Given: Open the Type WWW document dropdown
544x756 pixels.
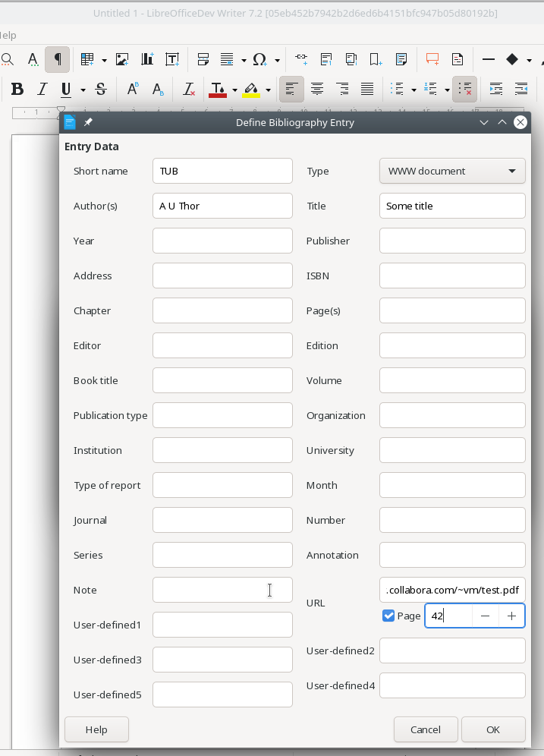Looking at the screenshot, I should (x=452, y=171).
